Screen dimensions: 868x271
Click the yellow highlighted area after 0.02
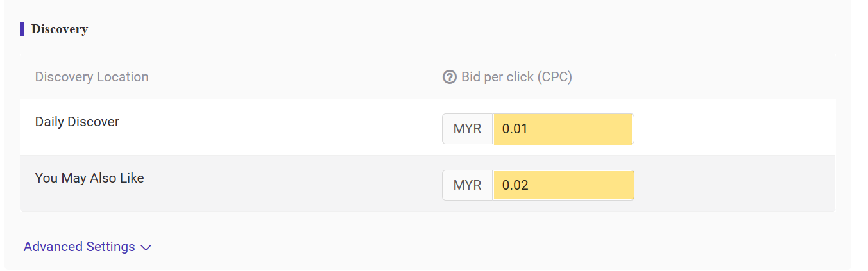coord(581,185)
